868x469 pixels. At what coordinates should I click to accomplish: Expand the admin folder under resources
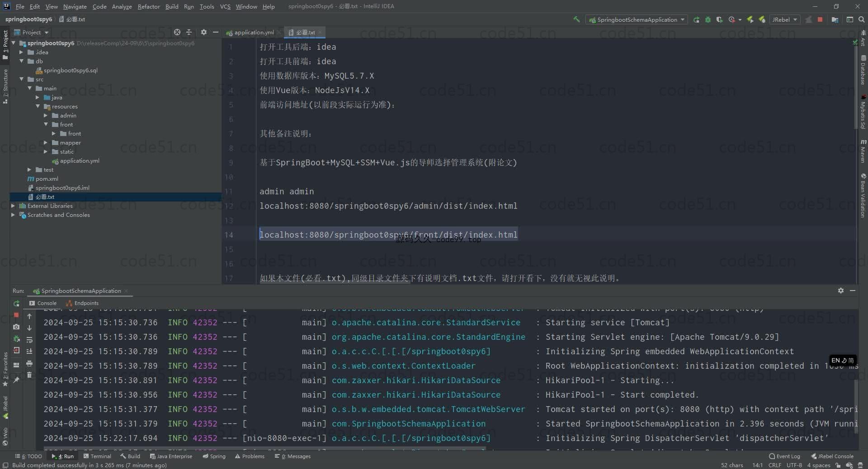click(x=46, y=115)
